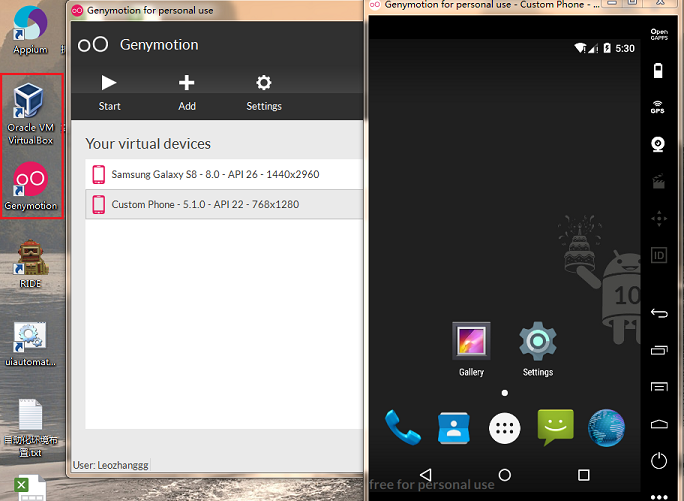Open GPS widget in emulator sidebar
This screenshot has width=684, height=501.
tap(658, 107)
